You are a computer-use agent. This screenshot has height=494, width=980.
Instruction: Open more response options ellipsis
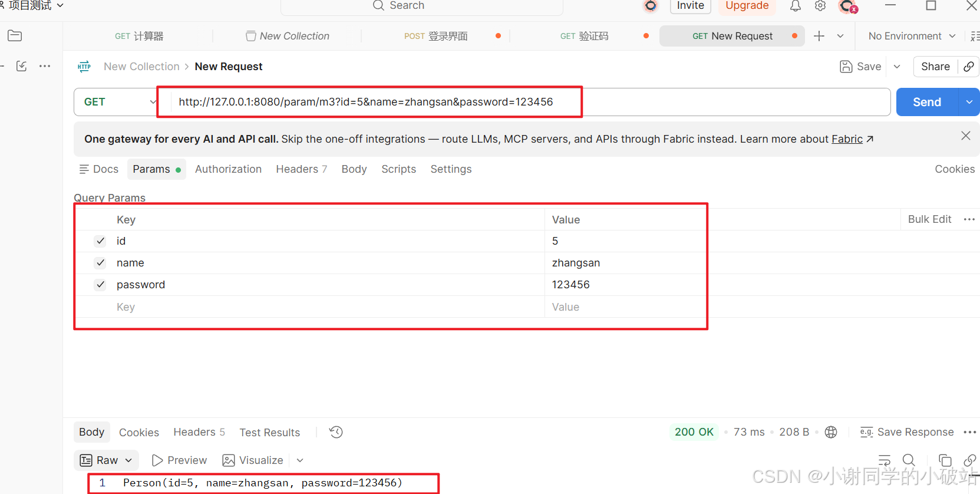pyautogui.click(x=970, y=432)
